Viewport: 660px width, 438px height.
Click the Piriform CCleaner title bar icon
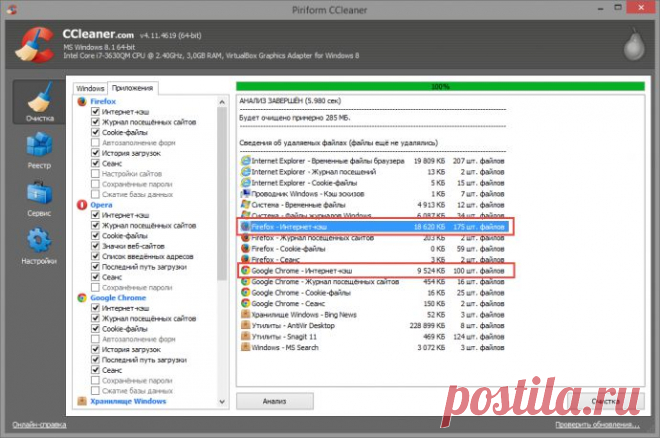click(x=12, y=9)
